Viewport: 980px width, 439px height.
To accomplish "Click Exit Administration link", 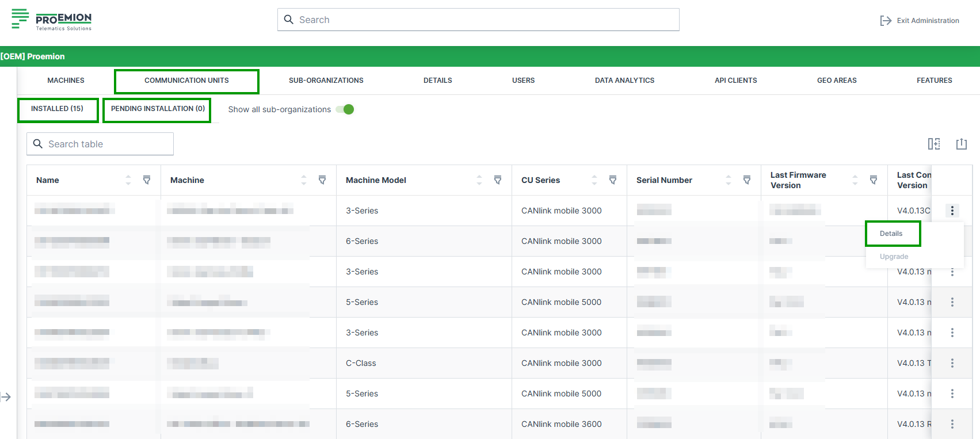I will coord(920,21).
